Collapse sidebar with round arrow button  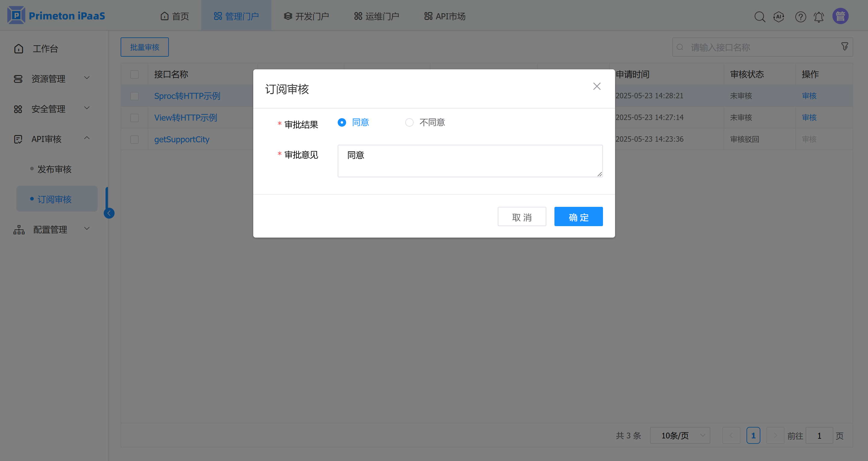tap(109, 213)
